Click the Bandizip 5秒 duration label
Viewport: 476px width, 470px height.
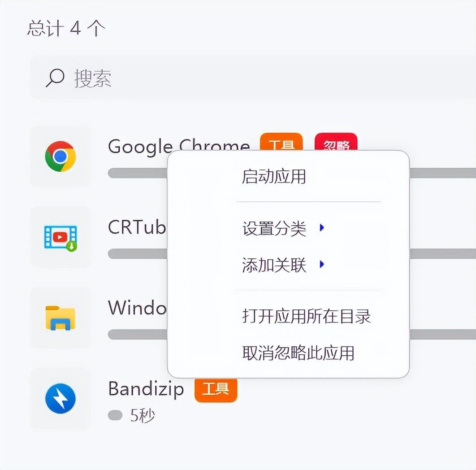(143, 416)
